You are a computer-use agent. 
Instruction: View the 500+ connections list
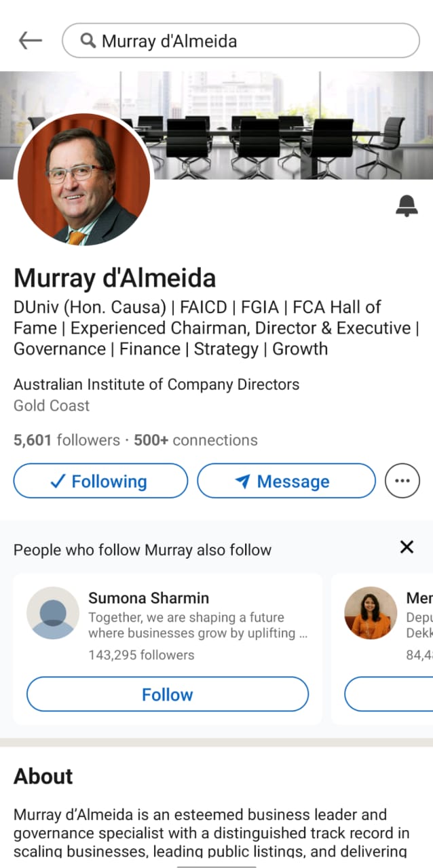click(195, 440)
